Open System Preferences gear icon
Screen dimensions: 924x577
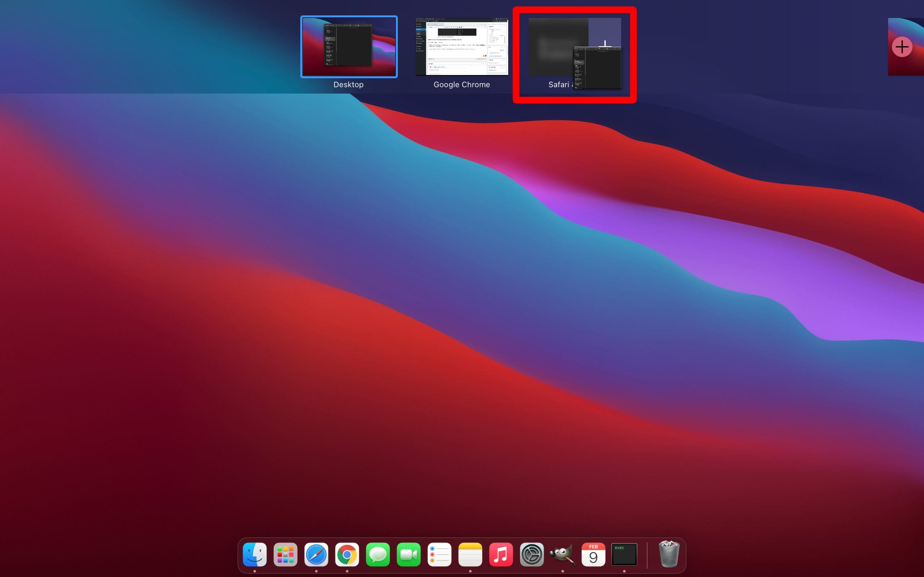pos(532,554)
